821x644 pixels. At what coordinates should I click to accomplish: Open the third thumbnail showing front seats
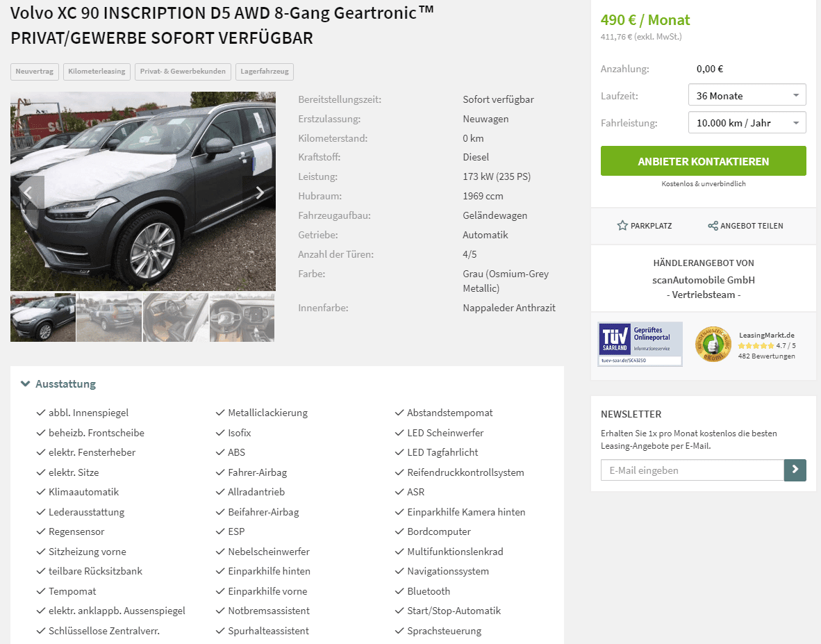pos(176,317)
